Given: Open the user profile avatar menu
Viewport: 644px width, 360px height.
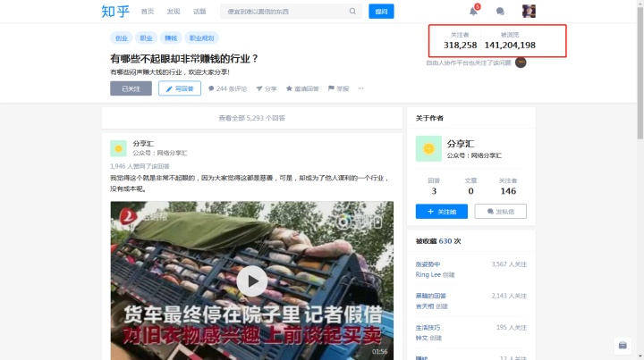Looking at the screenshot, I should [x=529, y=11].
